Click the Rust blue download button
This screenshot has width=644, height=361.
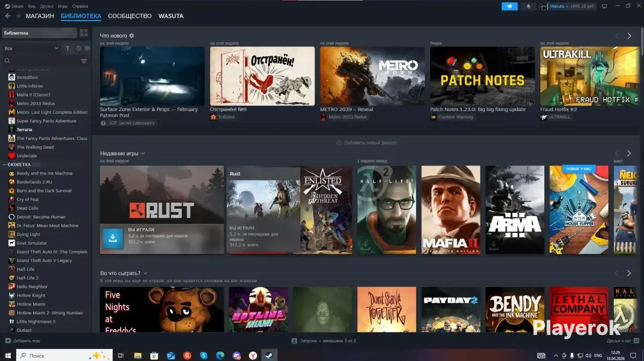point(113,238)
